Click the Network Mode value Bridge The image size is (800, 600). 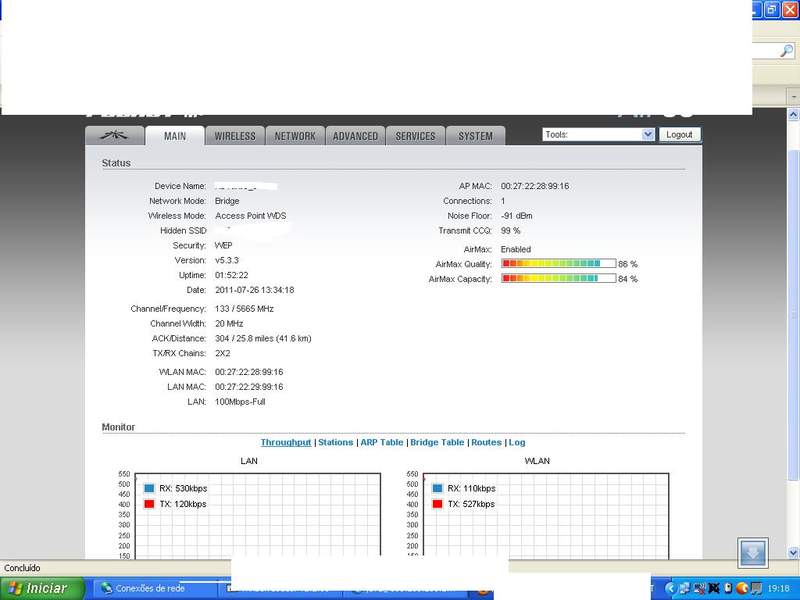pyautogui.click(x=227, y=201)
